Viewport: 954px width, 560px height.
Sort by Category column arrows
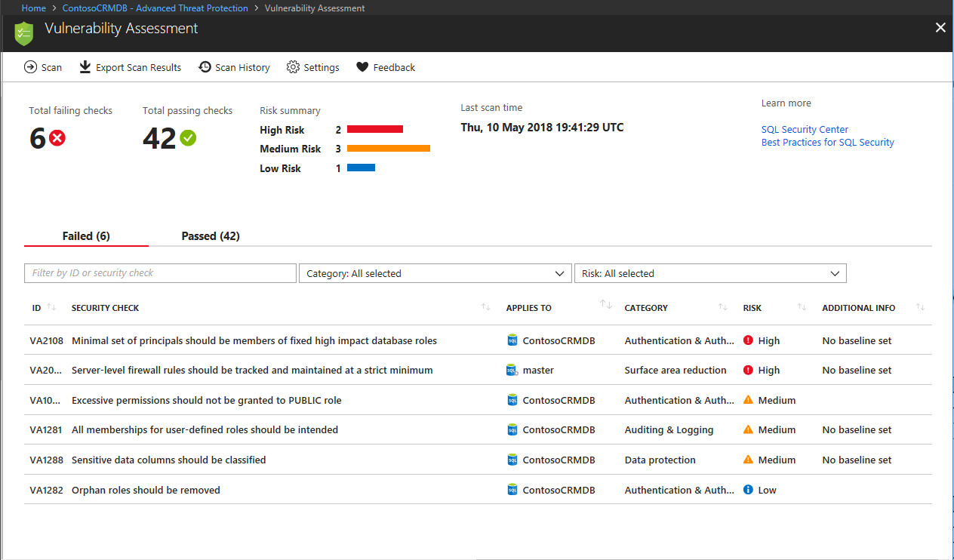(x=723, y=307)
